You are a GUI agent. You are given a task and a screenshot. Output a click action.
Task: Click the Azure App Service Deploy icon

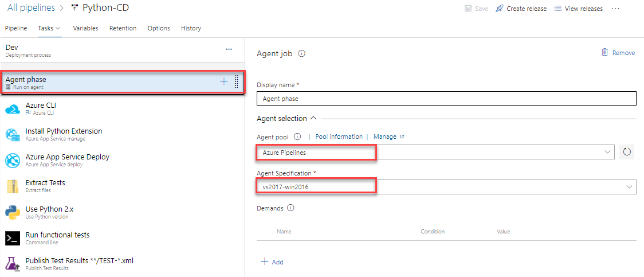(x=13, y=160)
